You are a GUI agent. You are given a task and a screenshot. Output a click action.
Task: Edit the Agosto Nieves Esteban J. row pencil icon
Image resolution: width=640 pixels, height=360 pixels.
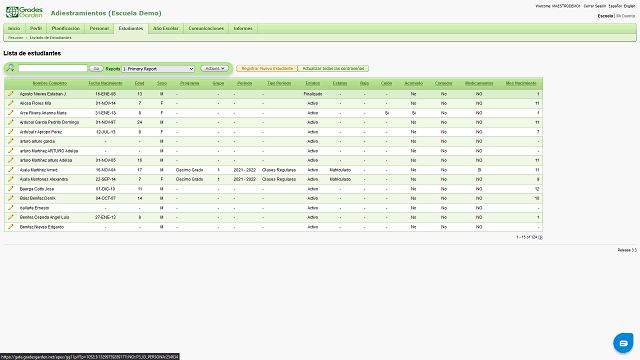click(x=11, y=94)
